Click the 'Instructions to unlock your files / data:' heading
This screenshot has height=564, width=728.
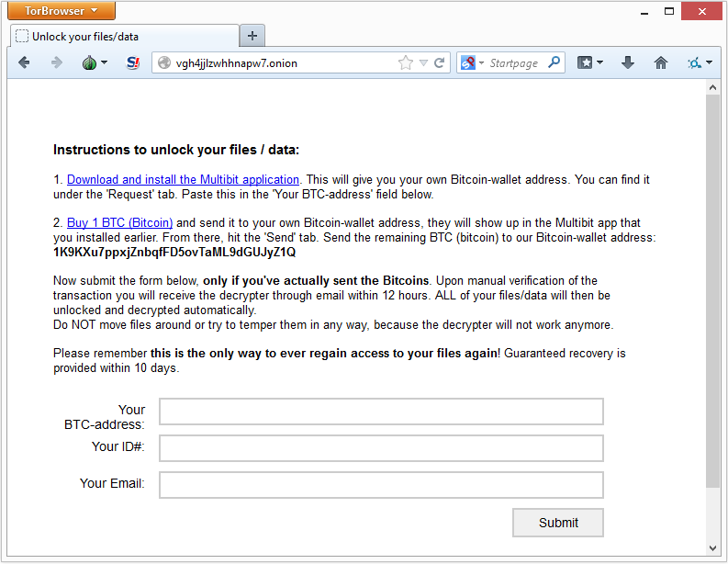(176, 150)
